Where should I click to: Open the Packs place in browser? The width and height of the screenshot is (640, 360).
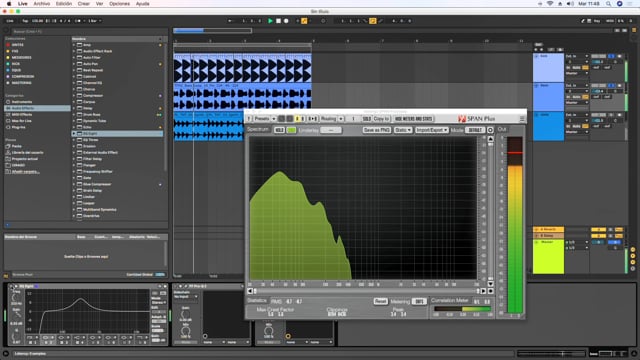point(17,146)
